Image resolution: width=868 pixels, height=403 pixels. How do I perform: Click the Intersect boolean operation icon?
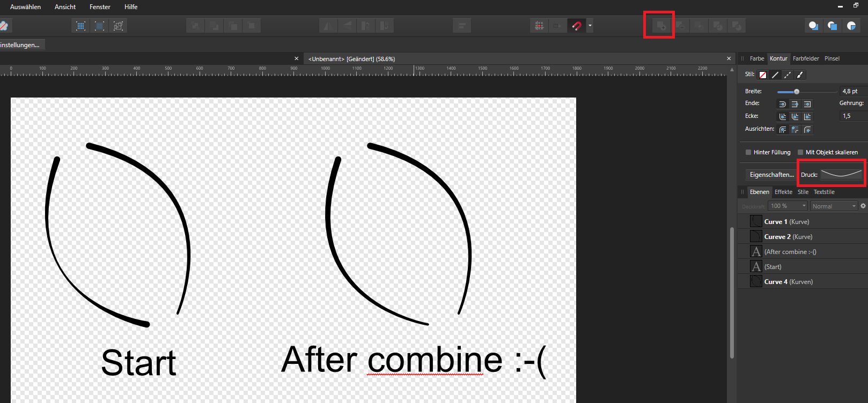(x=698, y=26)
